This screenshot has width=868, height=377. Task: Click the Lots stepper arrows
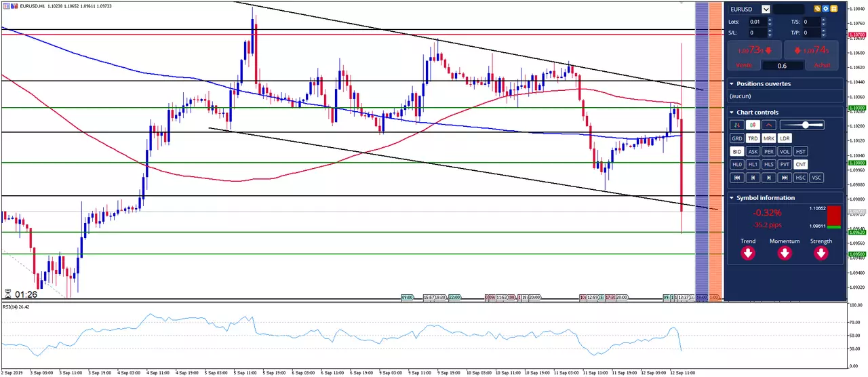click(770, 22)
